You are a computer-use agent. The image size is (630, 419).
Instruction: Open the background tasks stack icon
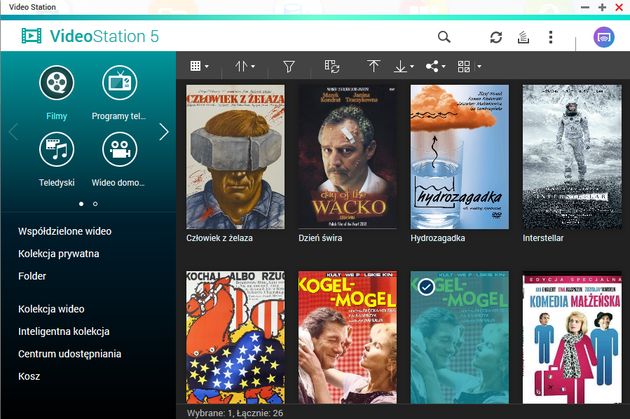click(x=523, y=37)
